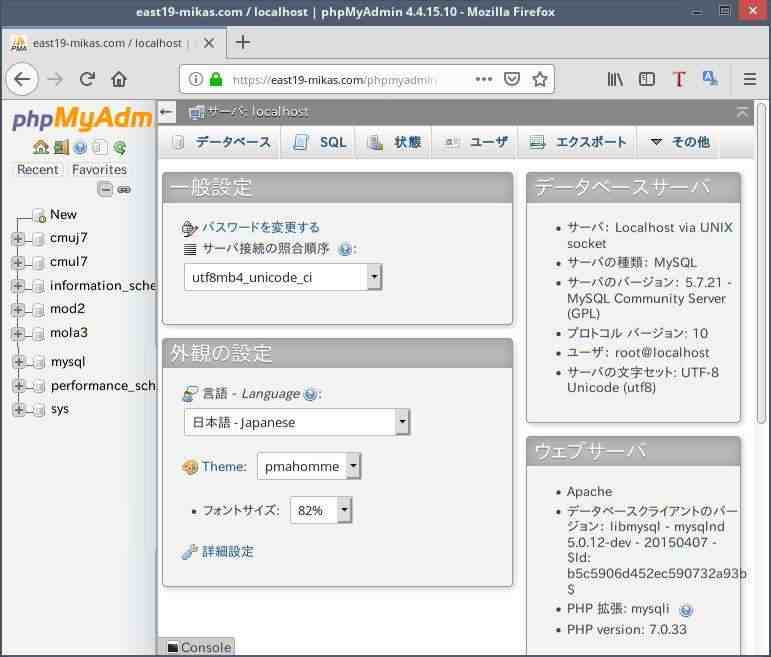The image size is (771, 657).
Task: Expand the information_schema database node
Action: pyautogui.click(x=18, y=286)
